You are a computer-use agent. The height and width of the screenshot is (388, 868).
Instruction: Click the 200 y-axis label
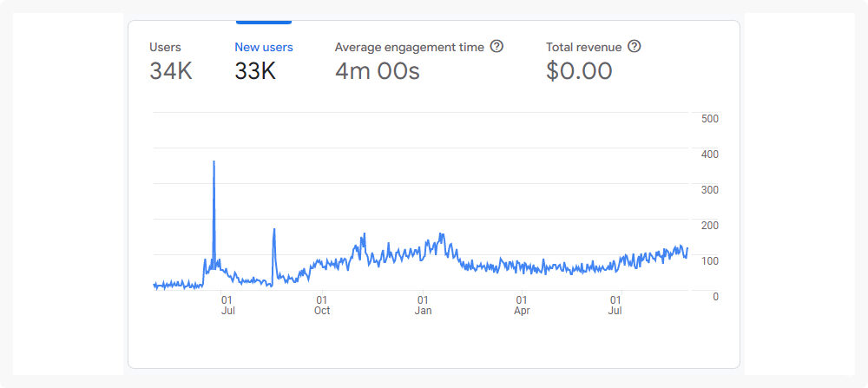pyautogui.click(x=709, y=226)
